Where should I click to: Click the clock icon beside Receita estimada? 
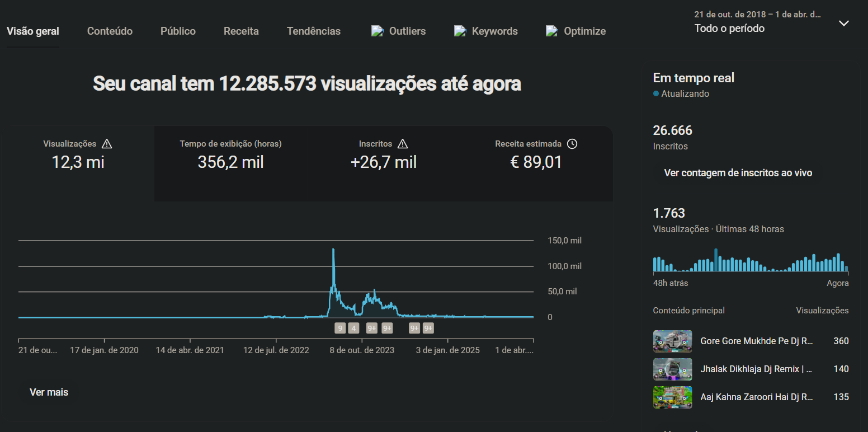pos(572,144)
